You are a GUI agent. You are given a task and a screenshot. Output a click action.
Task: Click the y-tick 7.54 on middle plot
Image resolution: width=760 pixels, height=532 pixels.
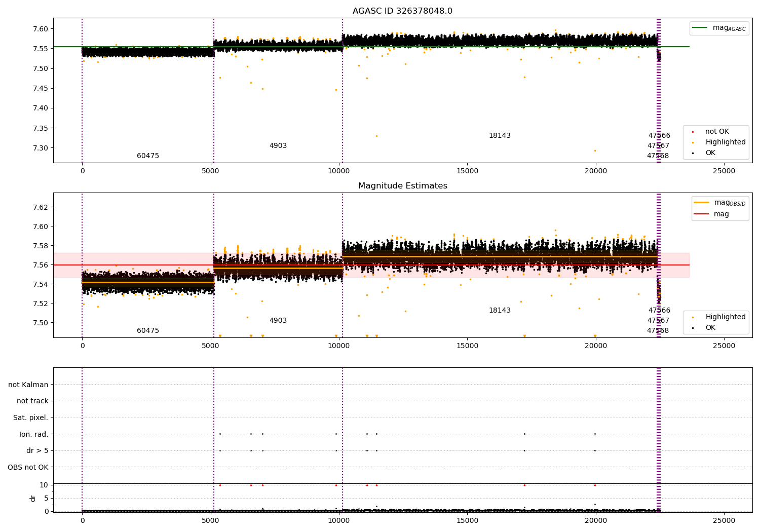tap(41, 284)
